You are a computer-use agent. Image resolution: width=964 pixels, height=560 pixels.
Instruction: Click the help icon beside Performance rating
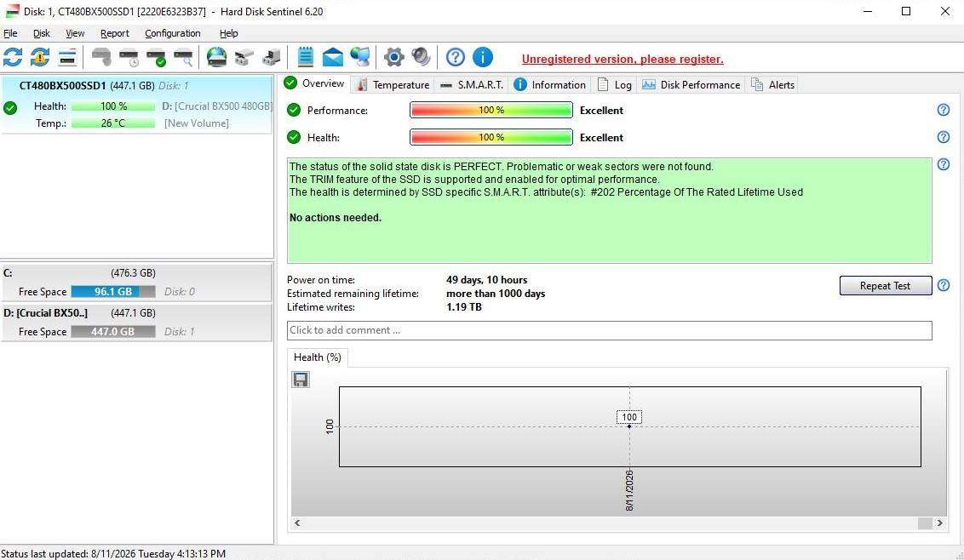pos(943,110)
